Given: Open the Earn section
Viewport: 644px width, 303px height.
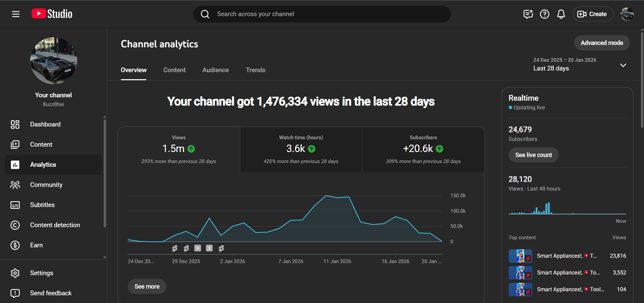Looking at the screenshot, I should click(x=36, y=245).
